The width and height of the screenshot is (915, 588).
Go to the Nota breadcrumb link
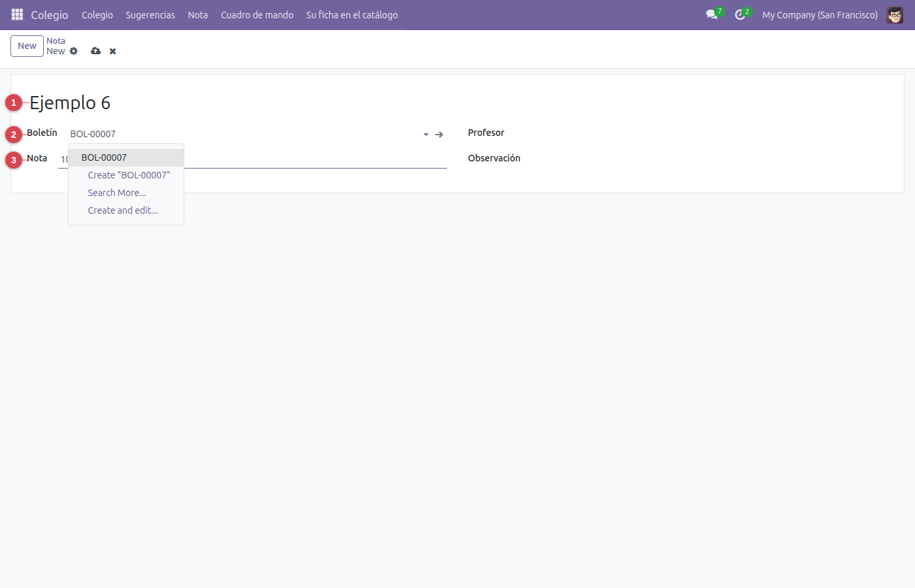click(56, 41)
